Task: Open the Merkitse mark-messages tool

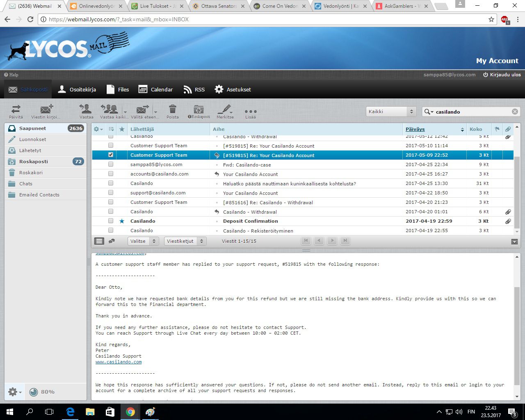Action: coord(225,112)
